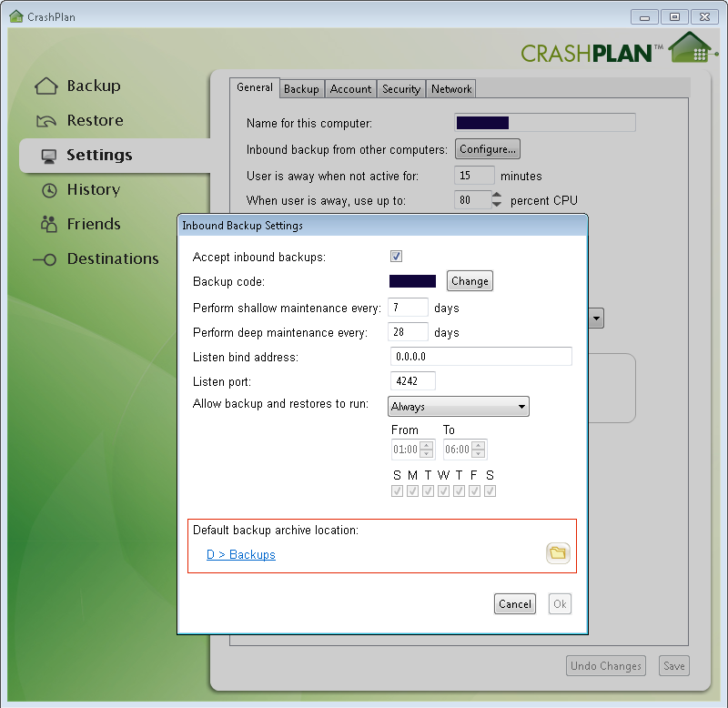Viewport: 728px width, 708px height.
Task: Toggle the Sunday checkbox under first S
Action: [397, 491]
